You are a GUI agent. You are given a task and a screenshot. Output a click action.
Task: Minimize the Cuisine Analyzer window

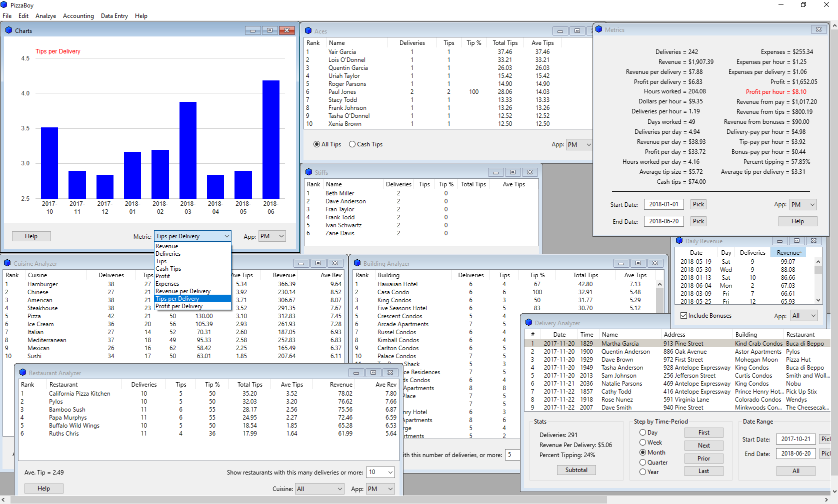[301, 263]
